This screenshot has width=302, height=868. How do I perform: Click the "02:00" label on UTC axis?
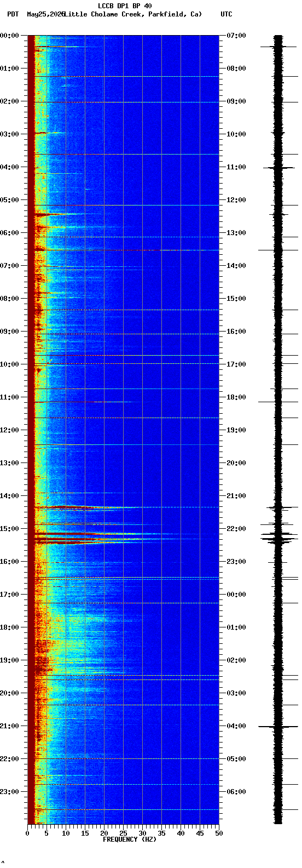(236, 660)
